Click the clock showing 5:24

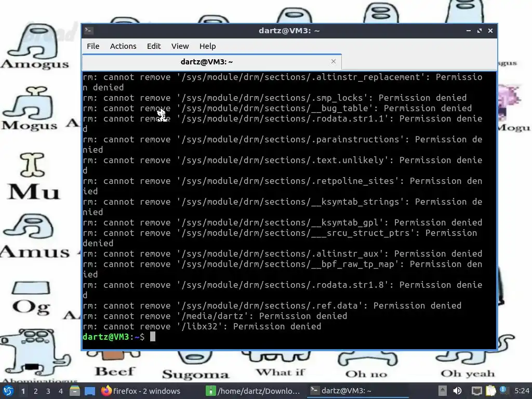click(x=522, y=391)
